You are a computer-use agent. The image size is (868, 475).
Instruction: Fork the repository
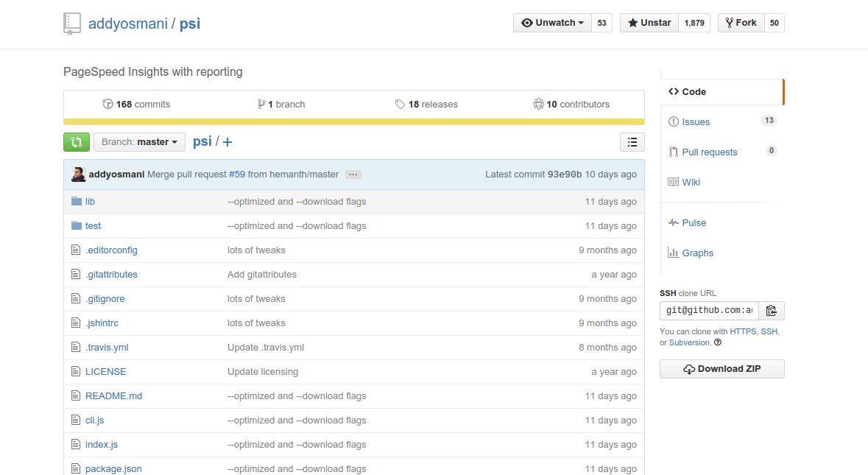coord(741,24)
